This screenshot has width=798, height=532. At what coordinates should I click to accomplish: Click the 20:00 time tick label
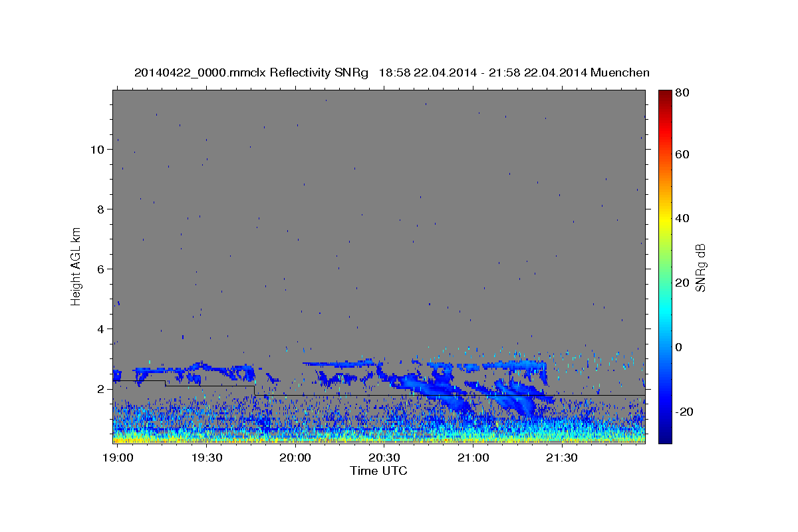295,458
